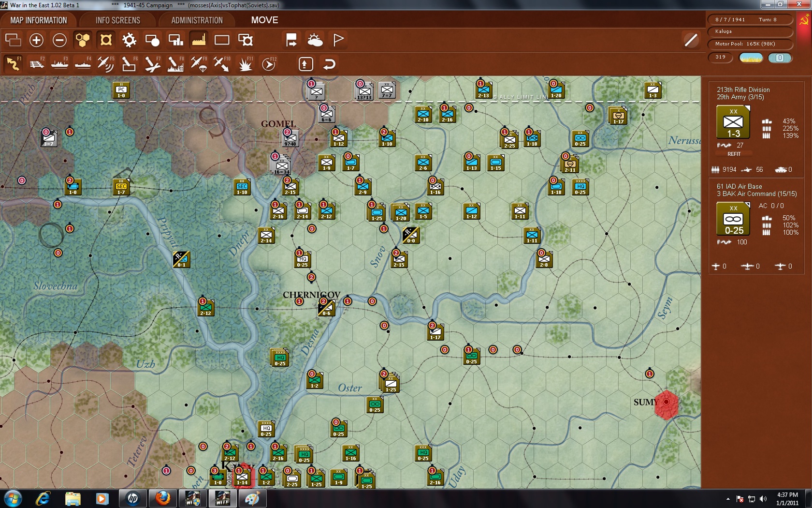Click the 213th Rifle Division unit counter portrait
The width and height of the screenshot is (812, 508).
pos(733,122)
